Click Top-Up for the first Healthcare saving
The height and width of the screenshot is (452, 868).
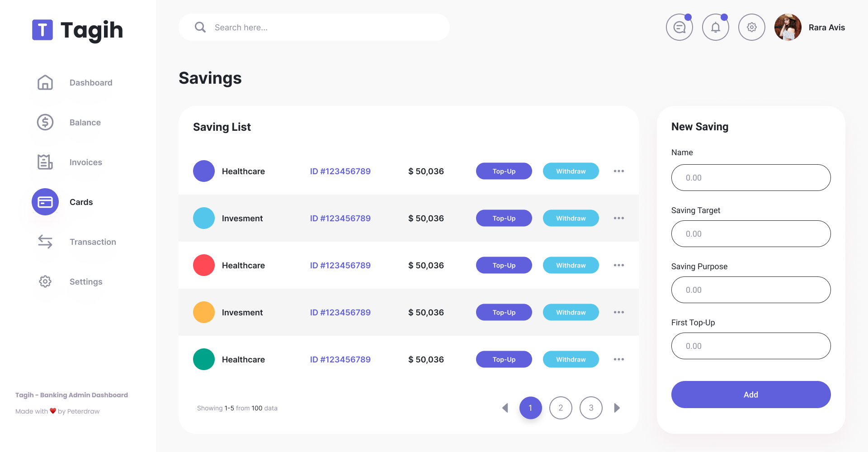504,171
